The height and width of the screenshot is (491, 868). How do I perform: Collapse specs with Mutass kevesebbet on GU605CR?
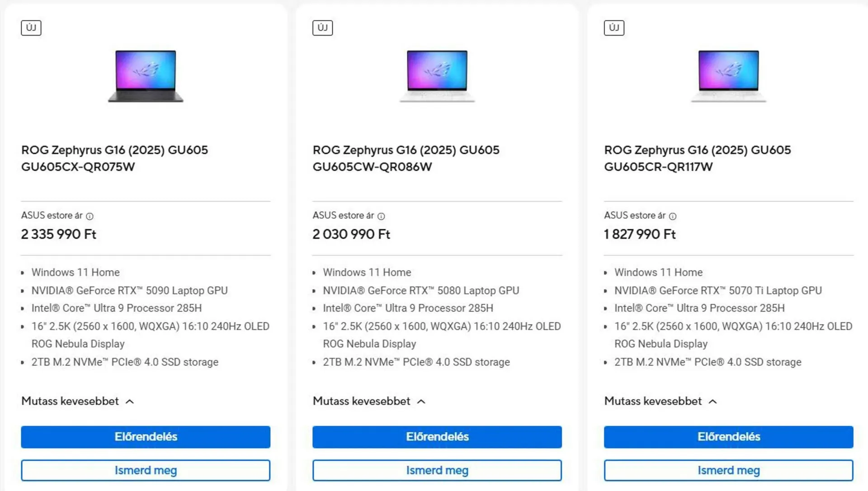pyautogui.click(x=660, y=401)
